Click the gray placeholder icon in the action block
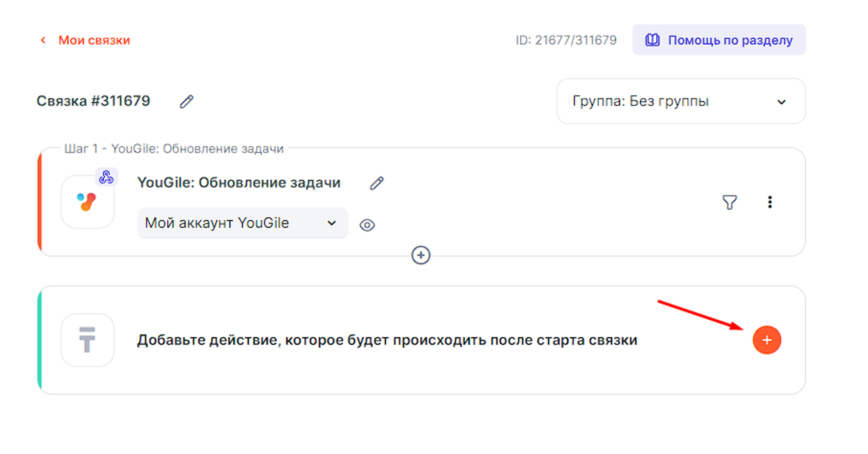 click(x=87, y=340)
